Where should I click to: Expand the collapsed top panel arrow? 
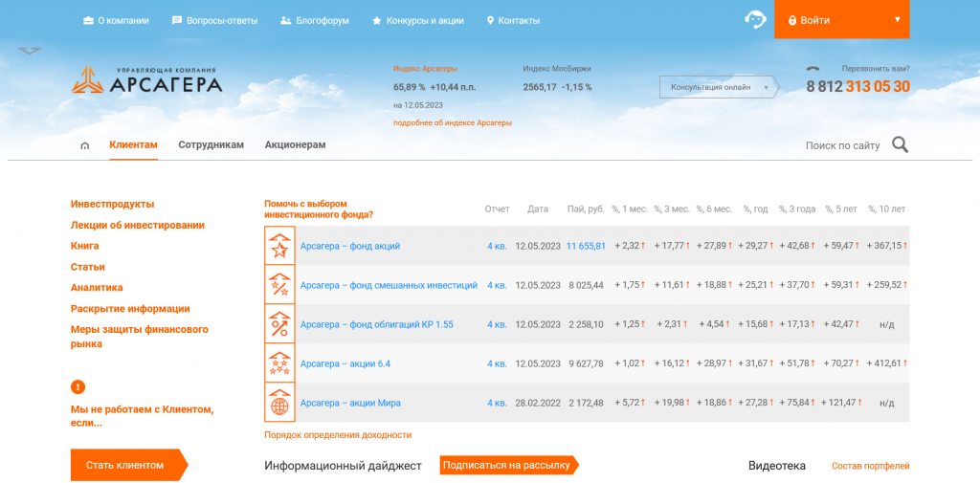pyautogui.click(x=30, y=52)
